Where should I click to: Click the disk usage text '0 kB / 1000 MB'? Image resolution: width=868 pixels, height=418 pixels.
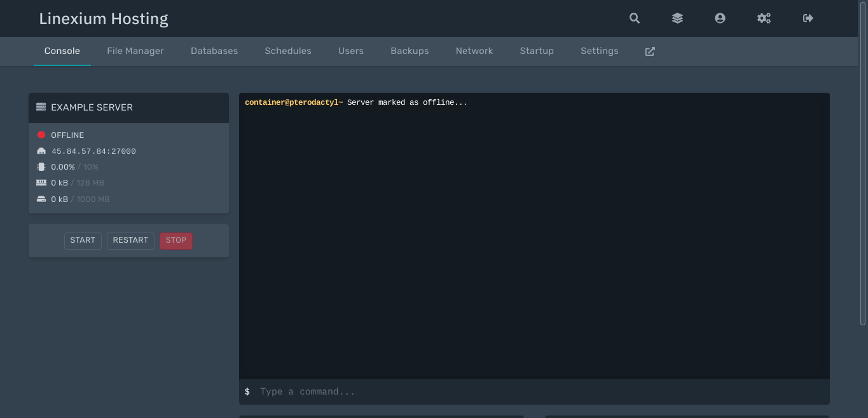pyautogui.click(x=80, y=199)
